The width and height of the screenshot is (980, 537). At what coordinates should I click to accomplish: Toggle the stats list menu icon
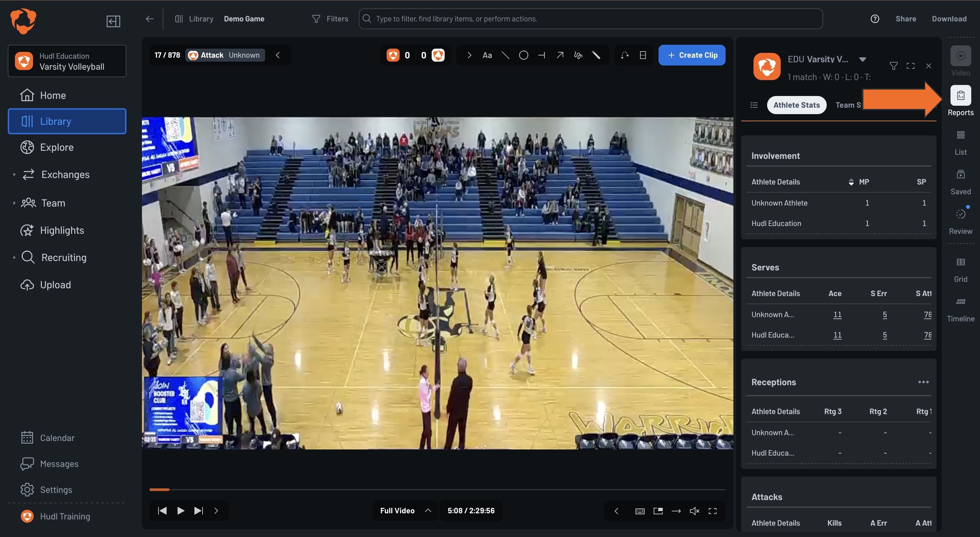pyautogui.click(x=754, y=105)
